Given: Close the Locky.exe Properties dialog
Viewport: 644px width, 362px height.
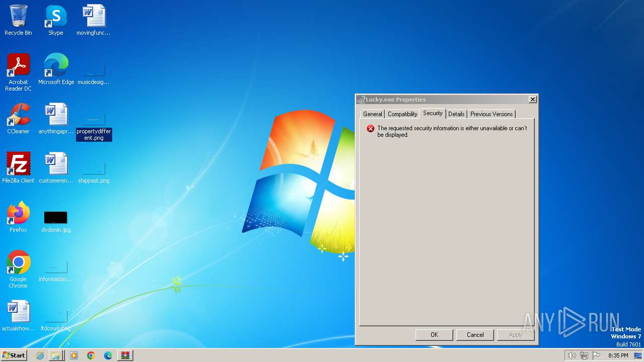Looking at the screenshot, I should click(532, 100).
